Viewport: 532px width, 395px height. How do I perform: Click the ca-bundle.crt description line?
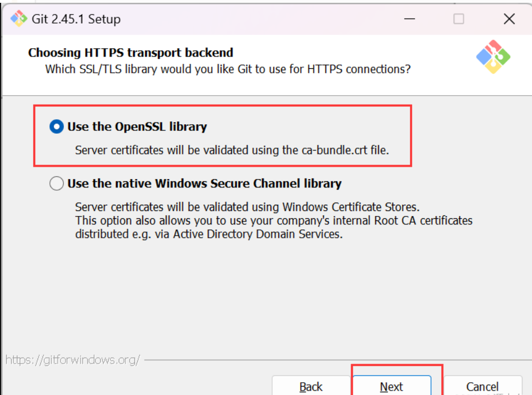(232, 150)
